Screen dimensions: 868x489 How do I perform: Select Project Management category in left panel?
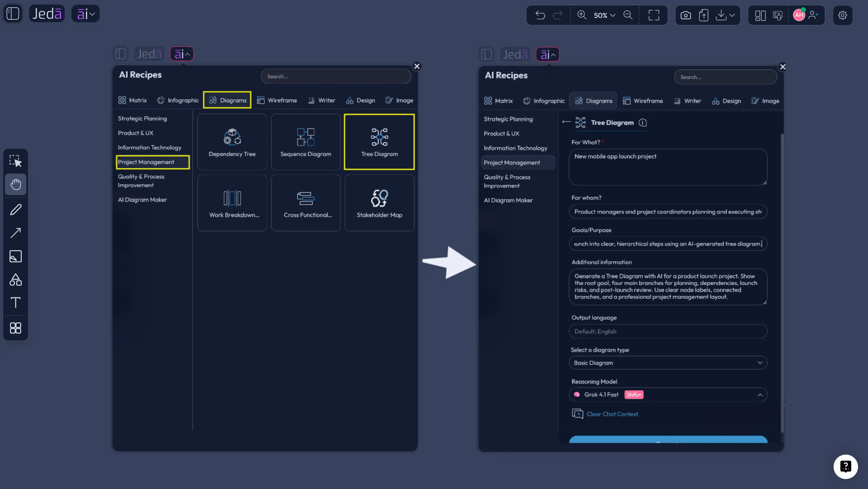point(153,162)
